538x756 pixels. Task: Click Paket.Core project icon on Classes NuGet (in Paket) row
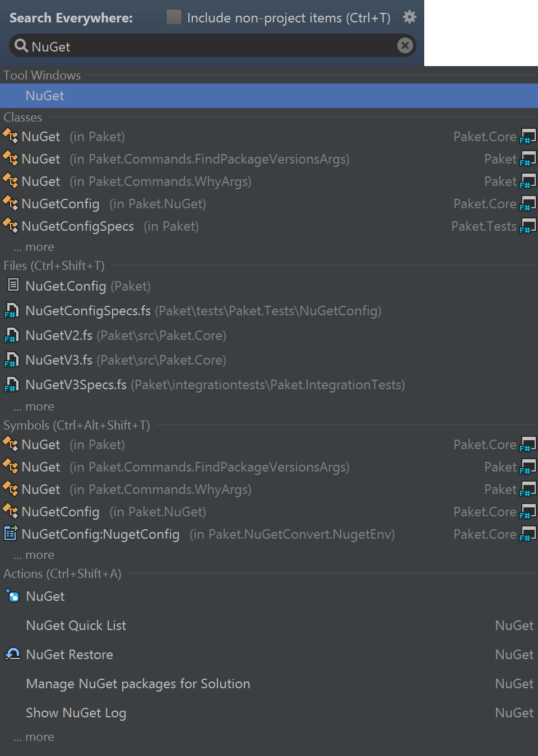(x=528, y=136)
